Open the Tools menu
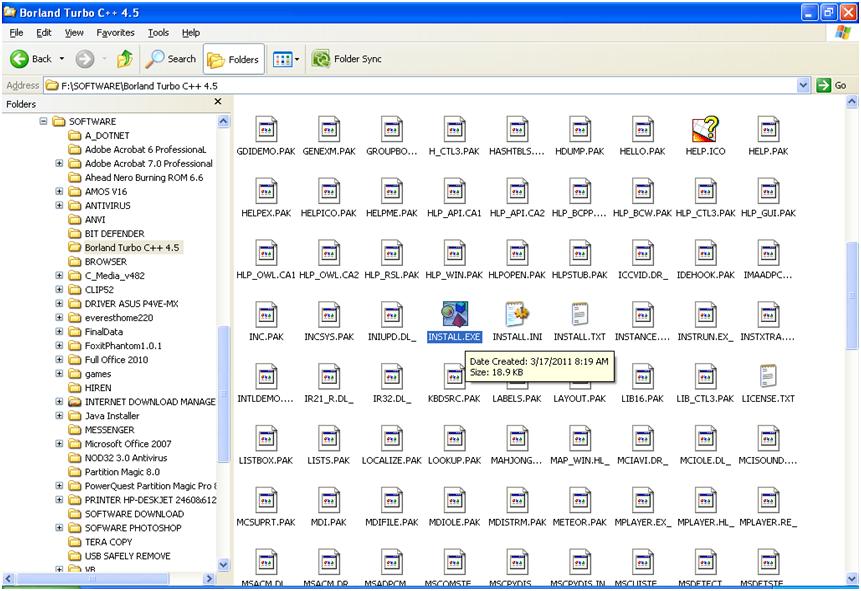The width and height of the screenshot is (861, 591). [x=158, y=32]
